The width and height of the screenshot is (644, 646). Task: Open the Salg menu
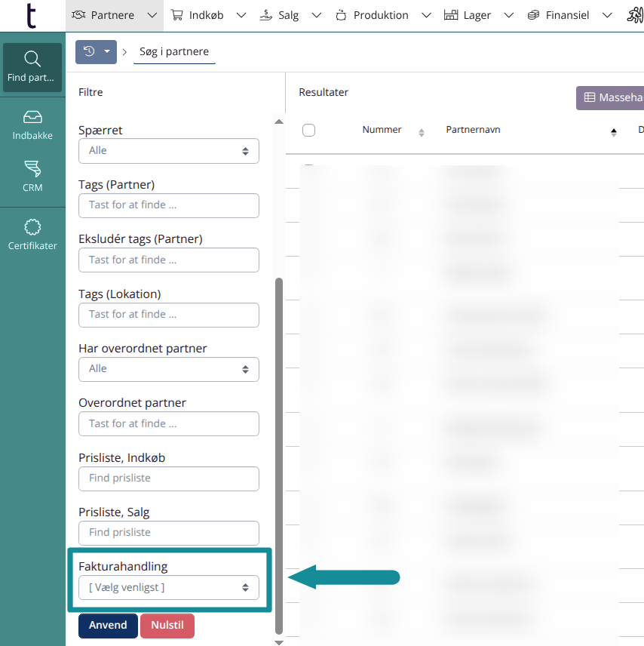point(290,15)
